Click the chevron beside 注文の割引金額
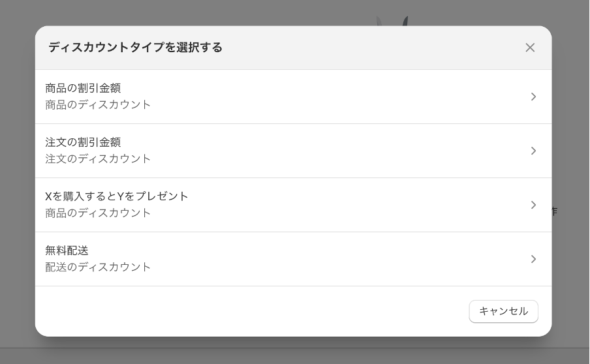Screen dimensions: 590x364 533,151
